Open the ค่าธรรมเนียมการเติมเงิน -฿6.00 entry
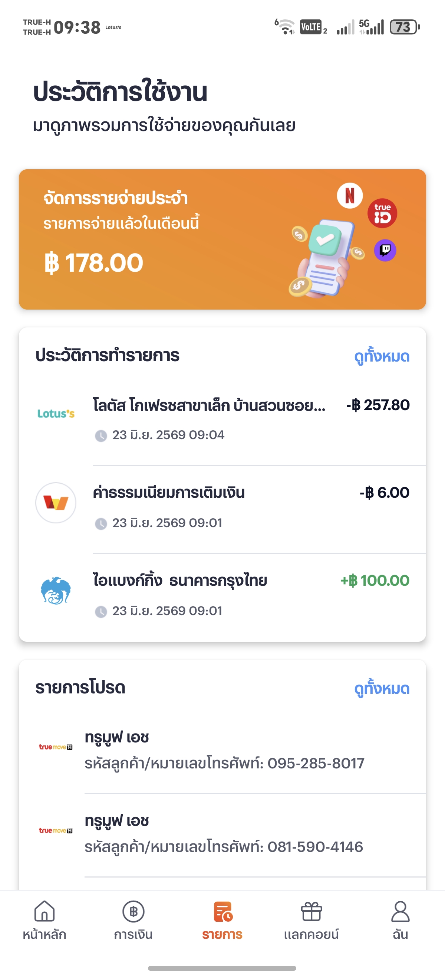 pos(222,509)
